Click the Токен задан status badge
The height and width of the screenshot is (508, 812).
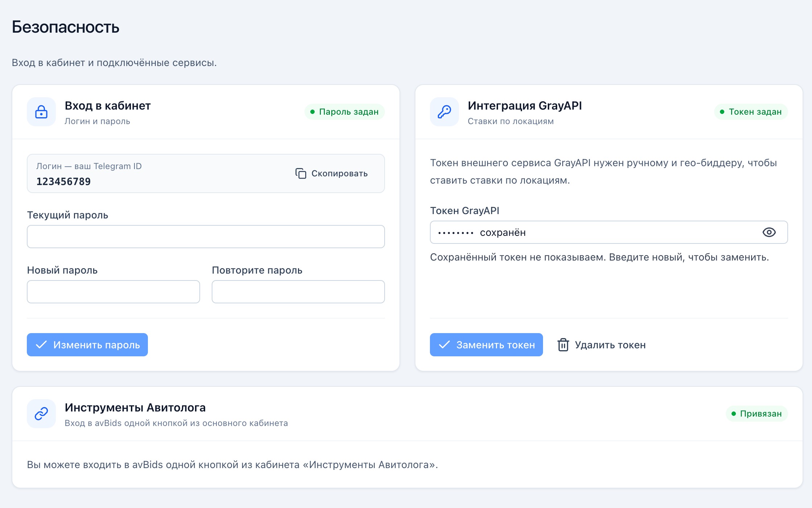(751, 112)
